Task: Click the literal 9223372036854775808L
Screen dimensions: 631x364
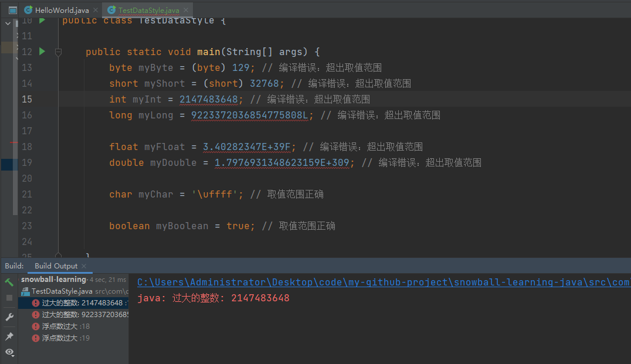Action: point(249,115)
